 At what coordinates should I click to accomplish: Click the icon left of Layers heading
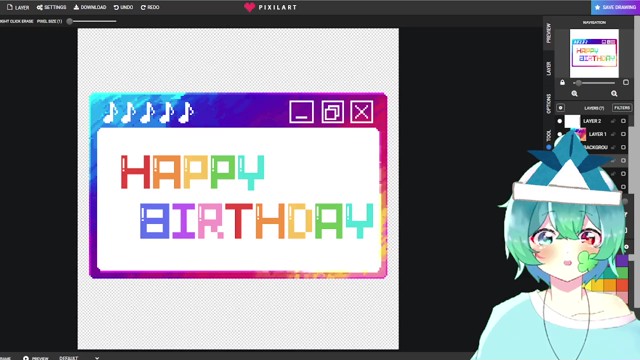560,108
